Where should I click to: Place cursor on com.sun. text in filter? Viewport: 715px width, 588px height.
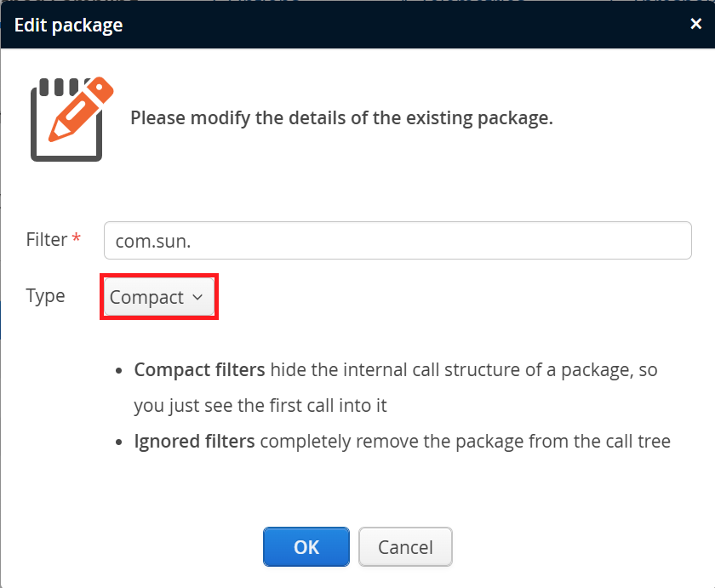pyautogui.click(x=153, y=241)
